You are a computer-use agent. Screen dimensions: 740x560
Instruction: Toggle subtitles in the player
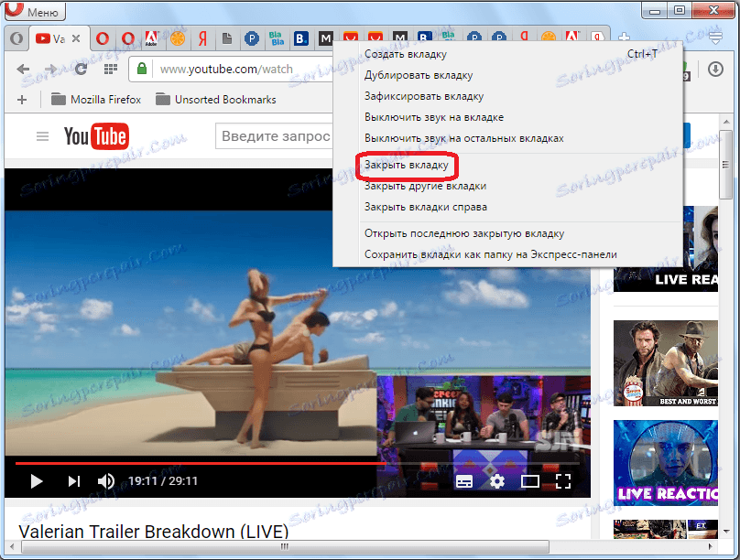tap(464, 481)
